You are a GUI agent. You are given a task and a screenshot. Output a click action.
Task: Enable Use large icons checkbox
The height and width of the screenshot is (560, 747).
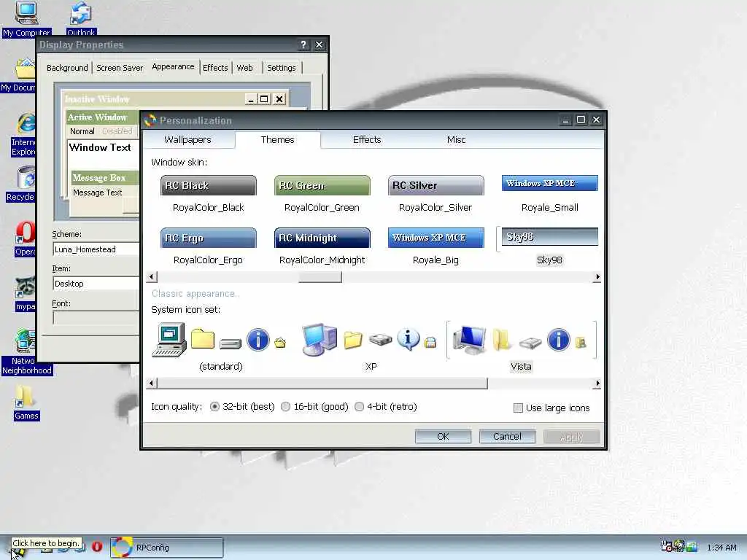tap(518, 408)
